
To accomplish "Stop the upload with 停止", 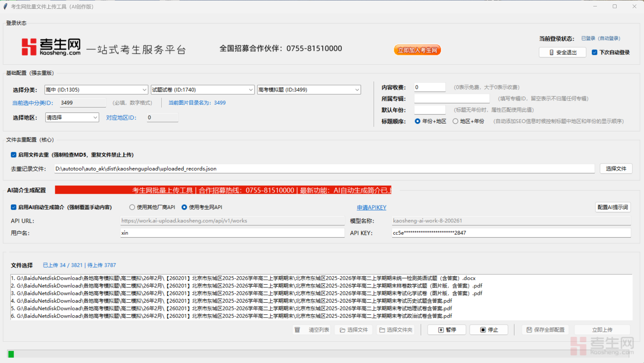I will (x=489, y=330).
